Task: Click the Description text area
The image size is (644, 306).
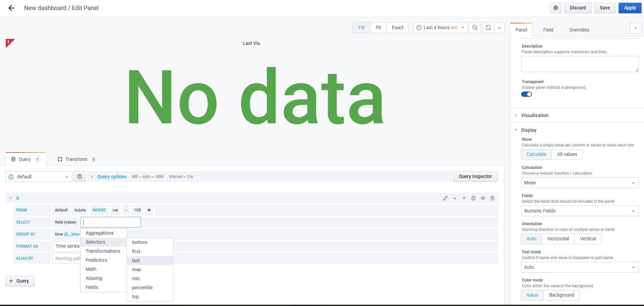Action: 580,64
